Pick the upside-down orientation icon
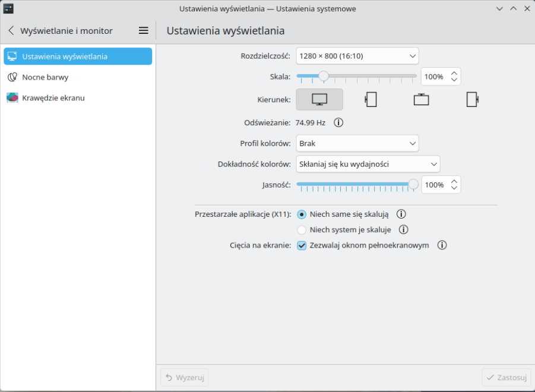 [x=422, y=100]
